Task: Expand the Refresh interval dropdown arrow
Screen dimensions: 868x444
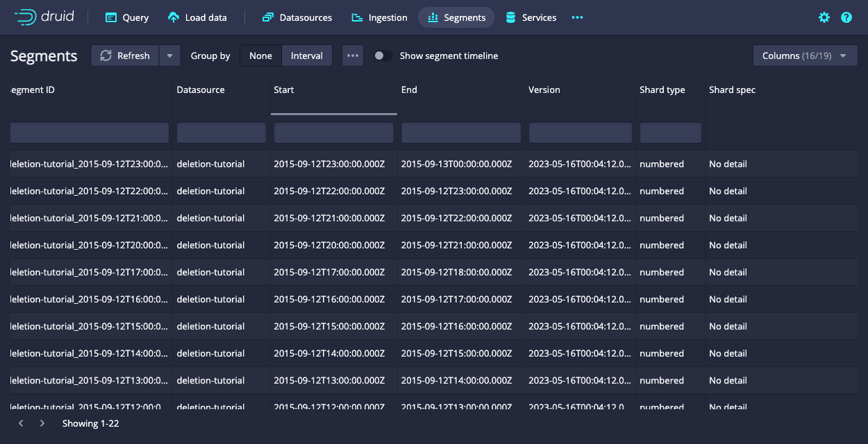Action: point(169,55)
